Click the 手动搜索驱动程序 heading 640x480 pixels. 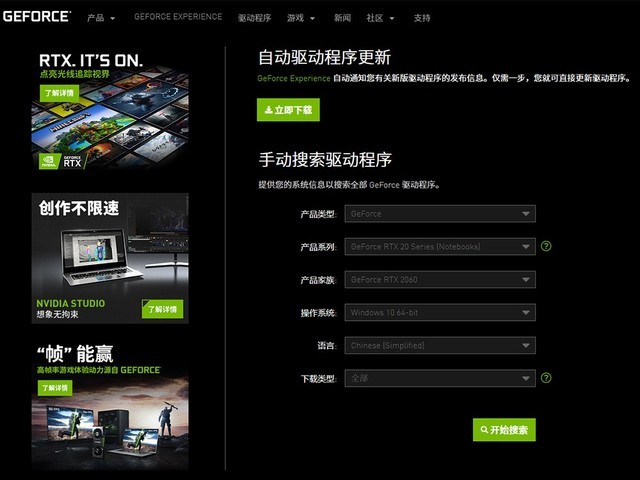pos(325,160)
